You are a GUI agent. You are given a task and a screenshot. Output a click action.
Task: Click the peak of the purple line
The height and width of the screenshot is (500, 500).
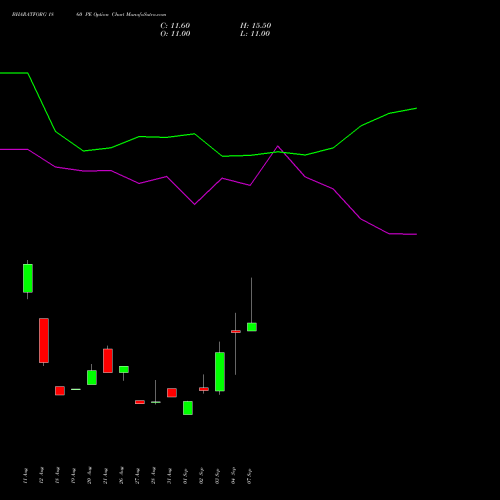coord(278,146)
